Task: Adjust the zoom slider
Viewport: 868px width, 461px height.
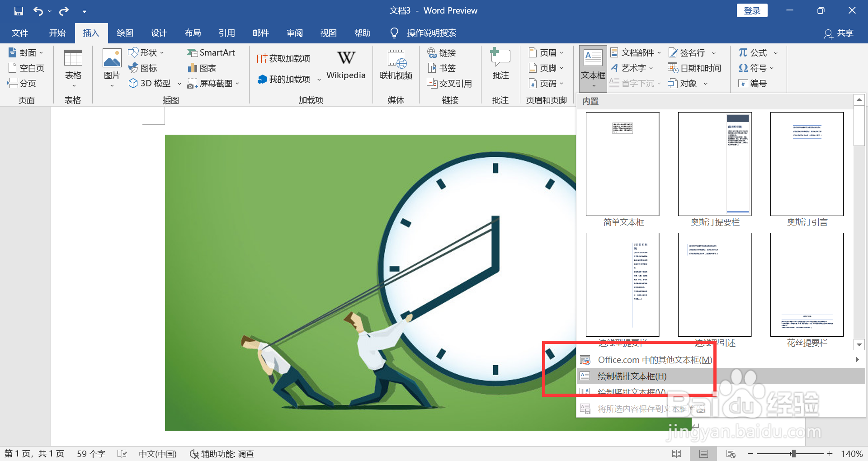Action: point(793,454)
